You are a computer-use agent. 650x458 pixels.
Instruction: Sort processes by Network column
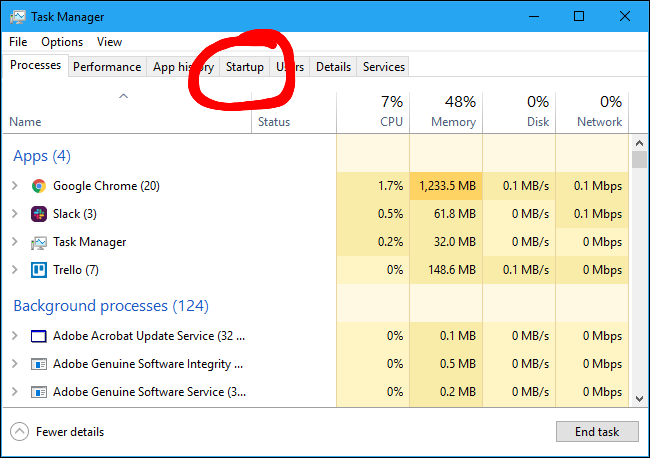click(592, 112)
